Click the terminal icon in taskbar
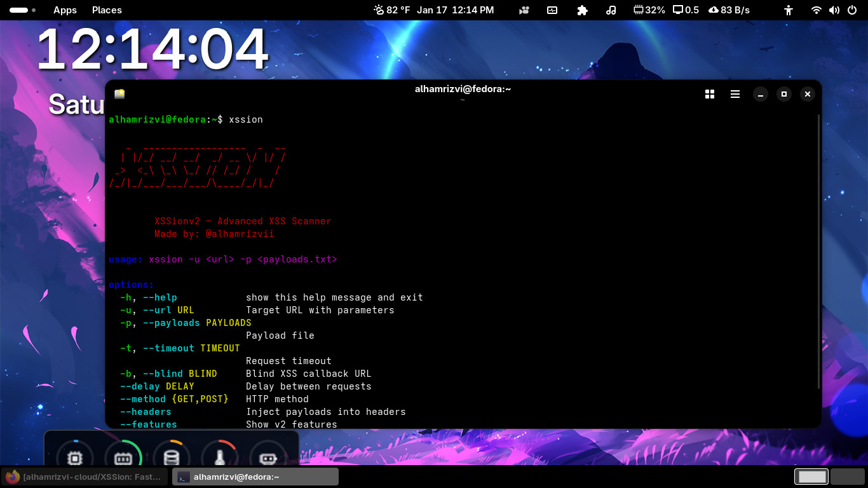The height and width of the screenshot is (488, 868). click(x=183, y=477)
